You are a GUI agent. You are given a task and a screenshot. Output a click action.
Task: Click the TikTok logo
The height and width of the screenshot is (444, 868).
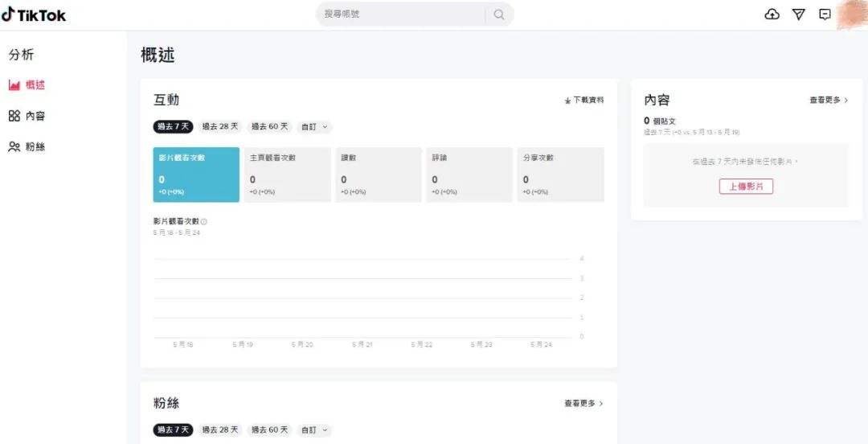33,15
